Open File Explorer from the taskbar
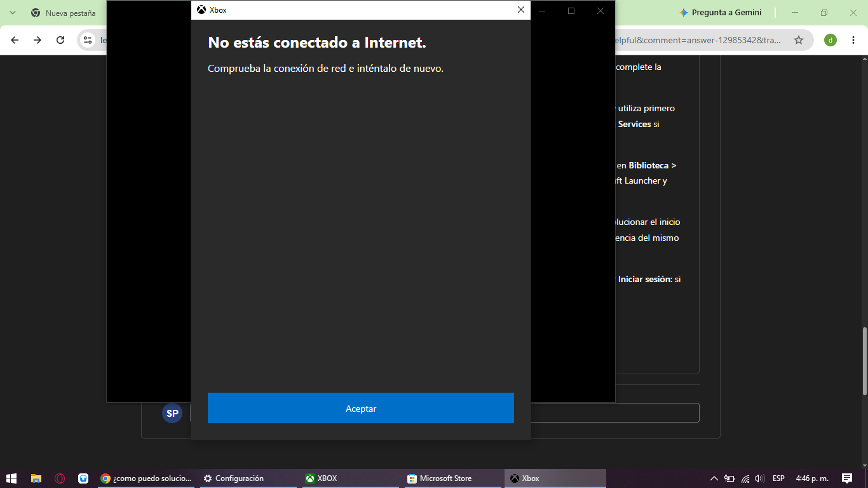Viewport: 868px width, 488px height. [x=36, y=478]
